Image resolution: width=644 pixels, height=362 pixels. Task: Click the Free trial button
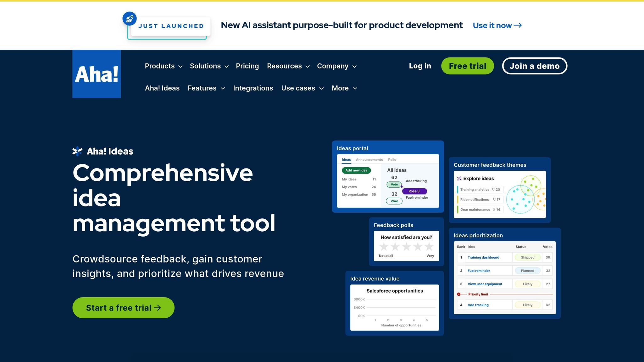click(x=467, y=66)
